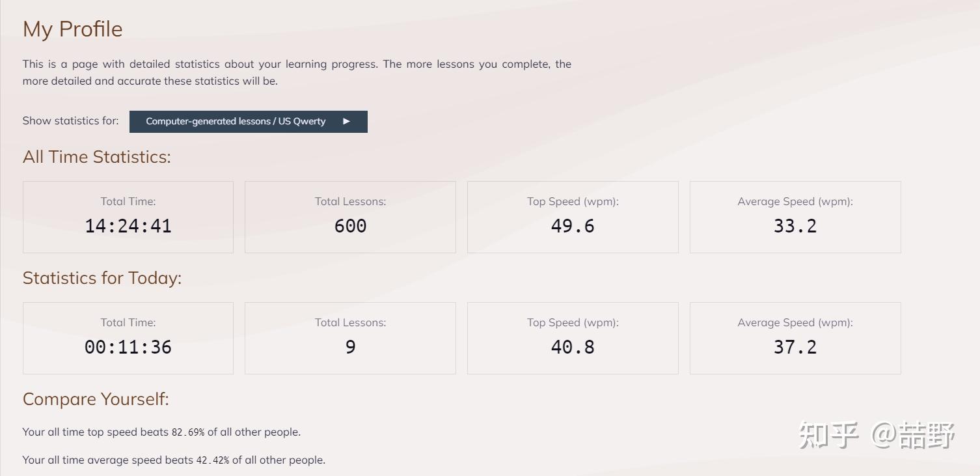Click the 82.69% top speed comparison figure
Image resolution: width=980 pixels, height=476 pixels.
[188, 432]
